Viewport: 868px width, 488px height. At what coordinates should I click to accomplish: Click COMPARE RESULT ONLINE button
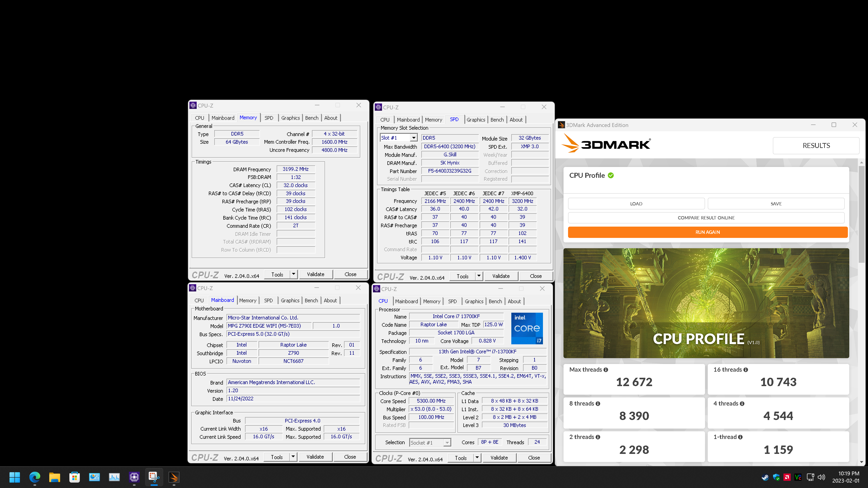point(706,218)
